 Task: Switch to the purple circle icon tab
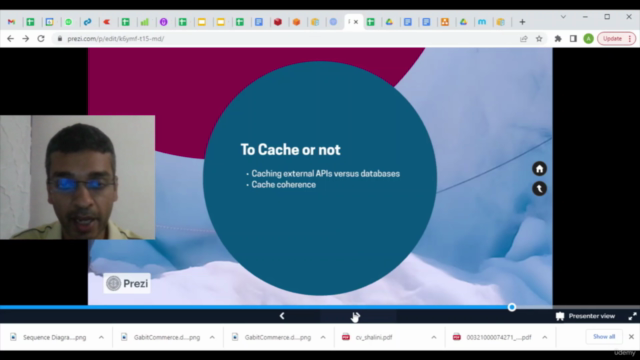[164, 22]
